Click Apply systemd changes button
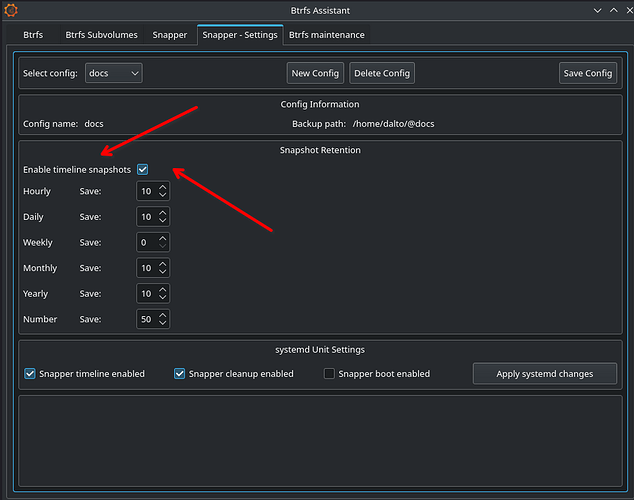 (x=544, y=374)
